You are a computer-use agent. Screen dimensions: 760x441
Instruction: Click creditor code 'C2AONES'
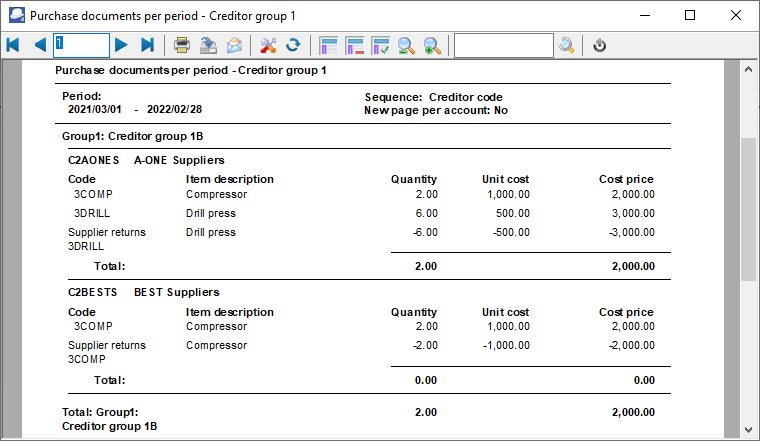coord(94,160)
